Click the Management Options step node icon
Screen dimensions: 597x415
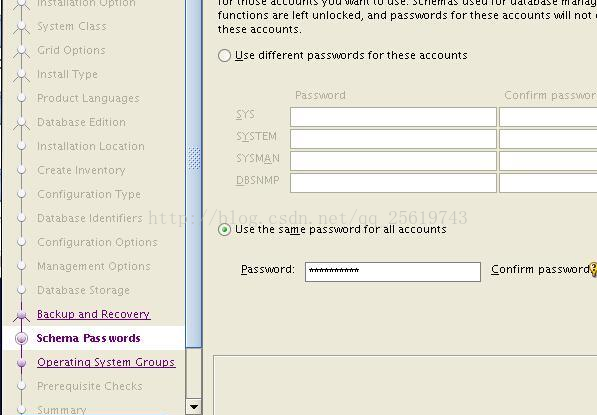pyautogui.click(x=22, y=266)
